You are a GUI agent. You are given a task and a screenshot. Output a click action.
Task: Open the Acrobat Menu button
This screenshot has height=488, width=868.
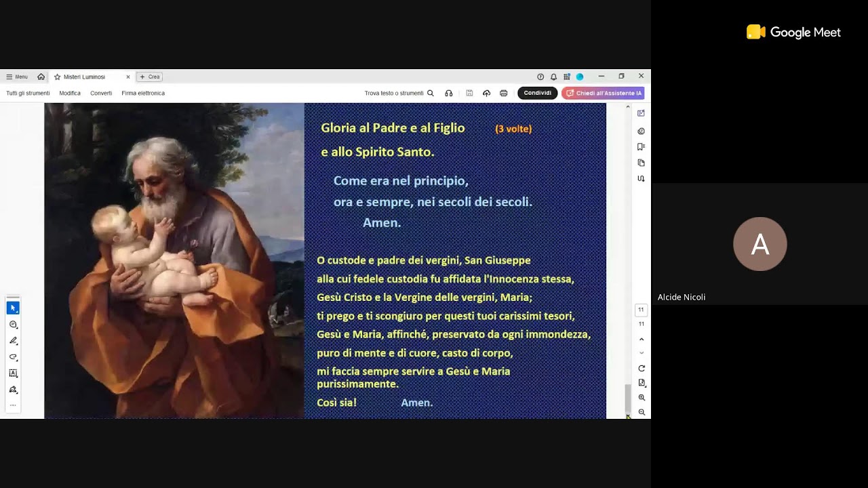click(17, 77)
